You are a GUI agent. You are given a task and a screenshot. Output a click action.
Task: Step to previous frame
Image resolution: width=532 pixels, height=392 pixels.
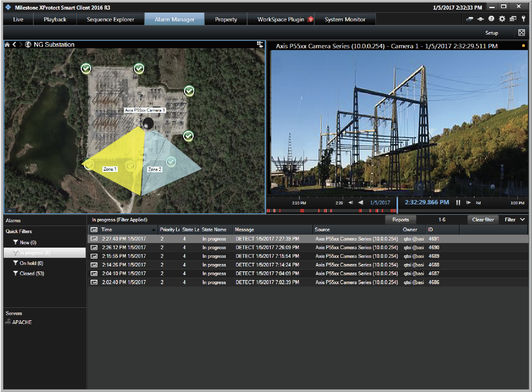coord(350,203)
